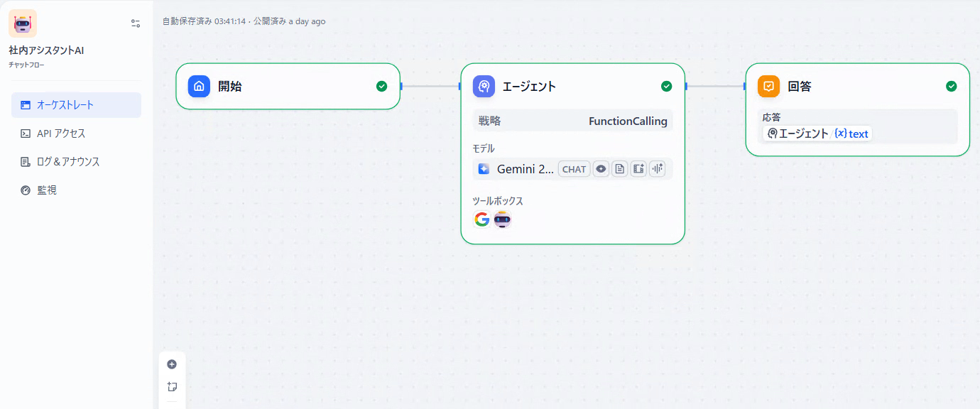Image resolution: width=980 pixels, height=409 pixels.
Task: Click the vision eye icon on model row
Action: click(x=601, y=169)
